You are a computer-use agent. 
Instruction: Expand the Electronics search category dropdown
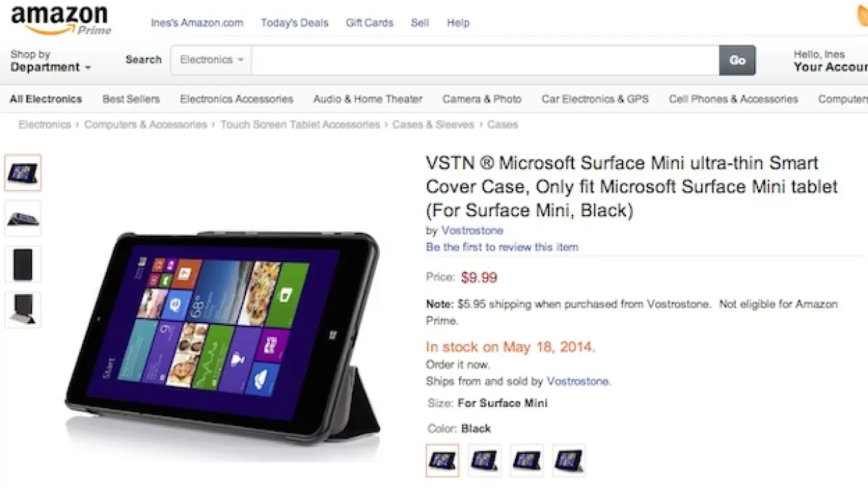(x=211, y=60)
